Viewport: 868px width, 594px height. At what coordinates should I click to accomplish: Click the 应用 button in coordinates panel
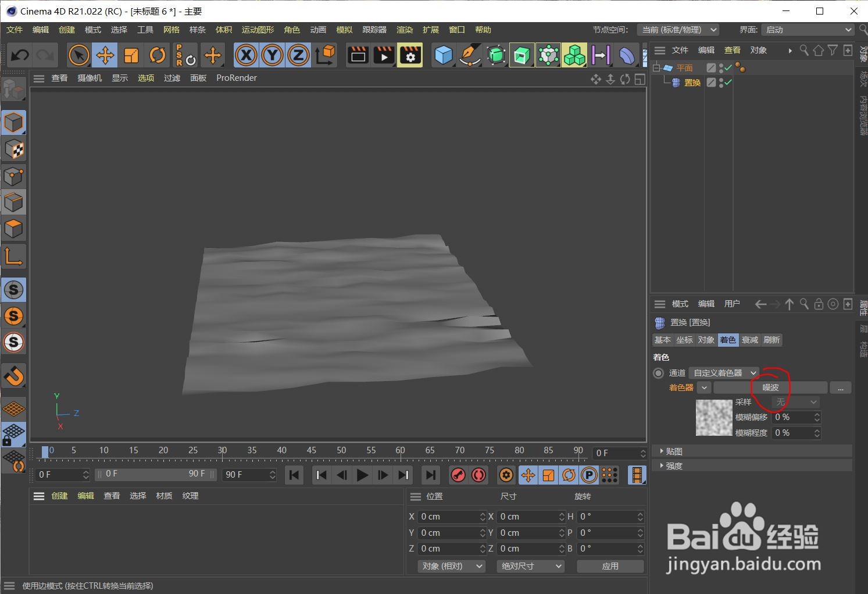[610, 566]
